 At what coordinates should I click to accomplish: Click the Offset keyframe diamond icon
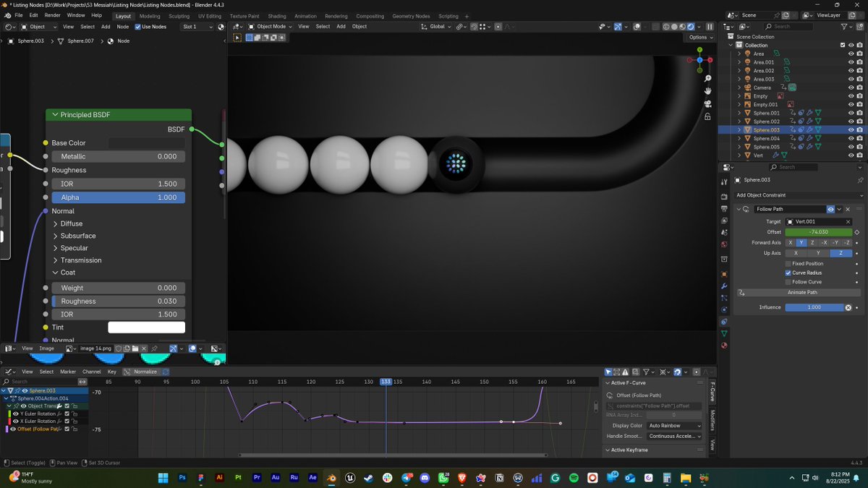tap(857, 232)
